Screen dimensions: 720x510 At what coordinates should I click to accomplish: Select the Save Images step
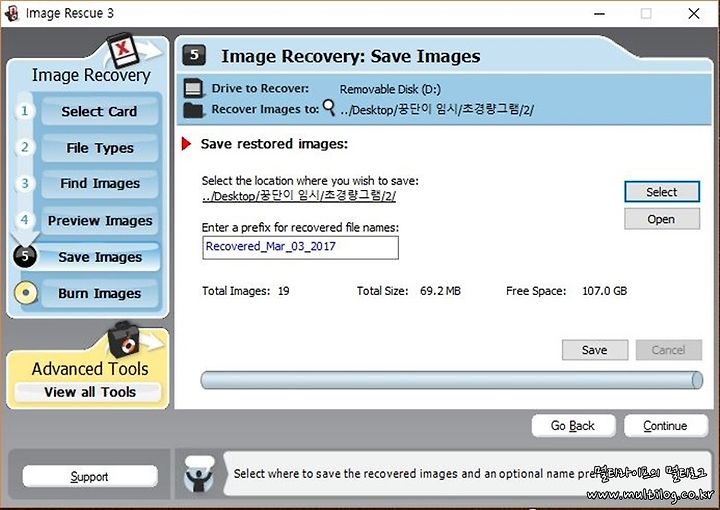pos(100,257)
